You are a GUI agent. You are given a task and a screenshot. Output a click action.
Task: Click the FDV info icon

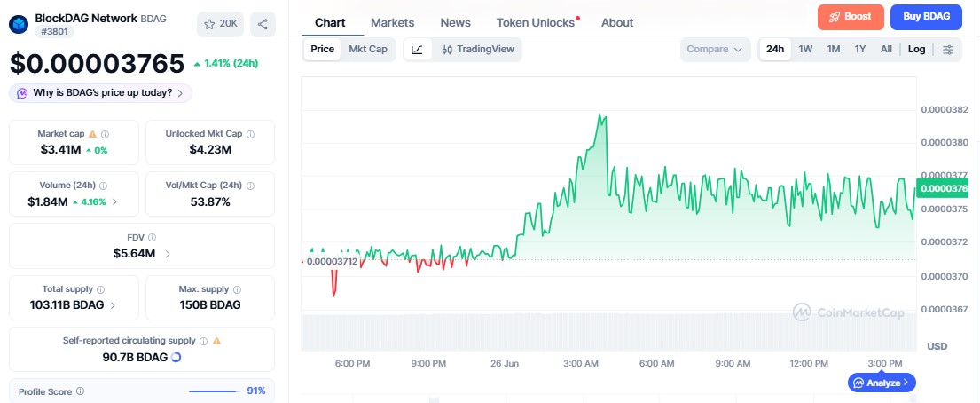tap(152, 238)
